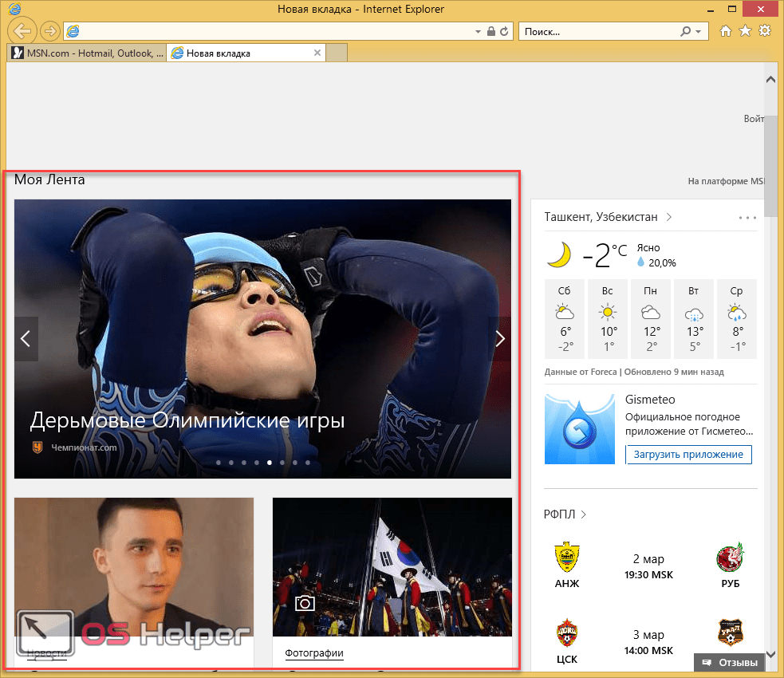
Task: Click the browser Back arrow button
Action: tap(22, 31)
